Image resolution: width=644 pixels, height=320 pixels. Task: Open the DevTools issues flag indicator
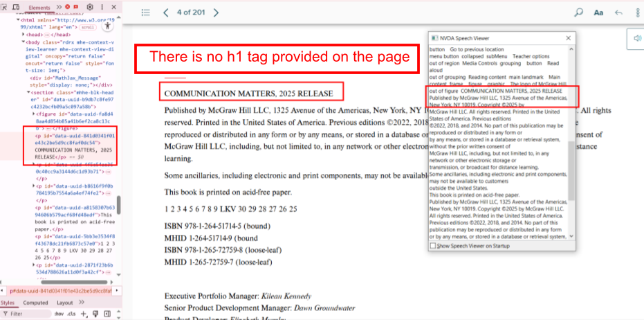click(76, 7)
